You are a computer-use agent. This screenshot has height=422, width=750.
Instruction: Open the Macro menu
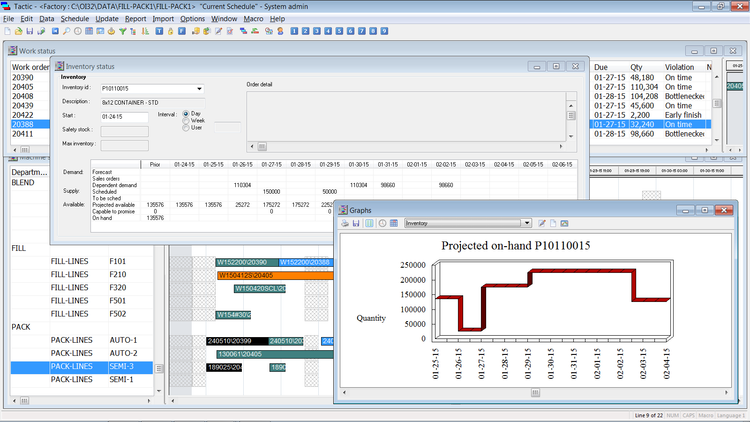[x=254, y=19]
